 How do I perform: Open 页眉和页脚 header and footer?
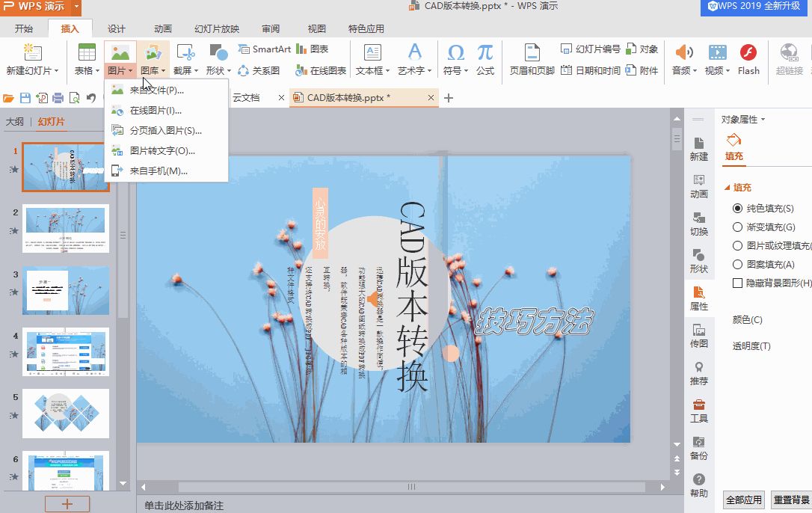(x=532, y=60)
